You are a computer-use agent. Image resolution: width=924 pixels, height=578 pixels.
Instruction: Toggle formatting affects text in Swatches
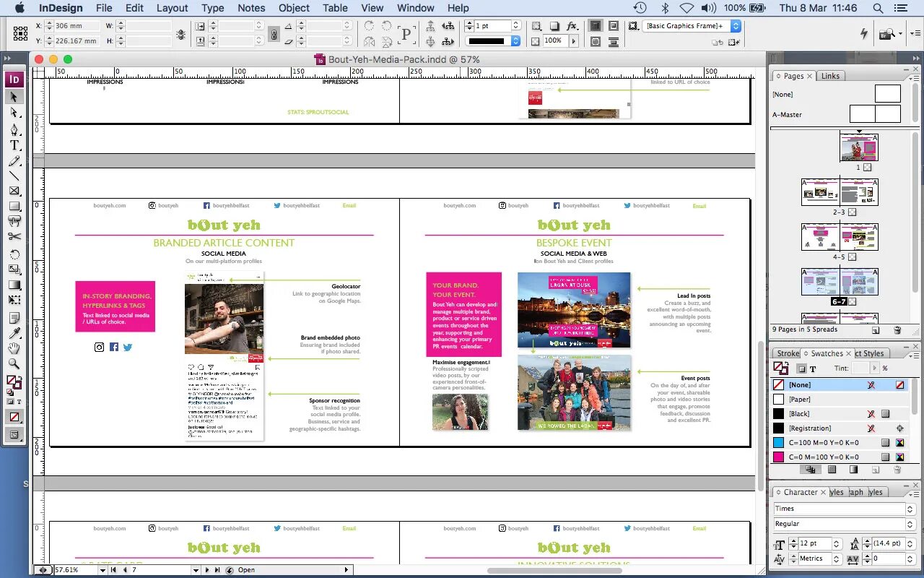pos(813,368)
